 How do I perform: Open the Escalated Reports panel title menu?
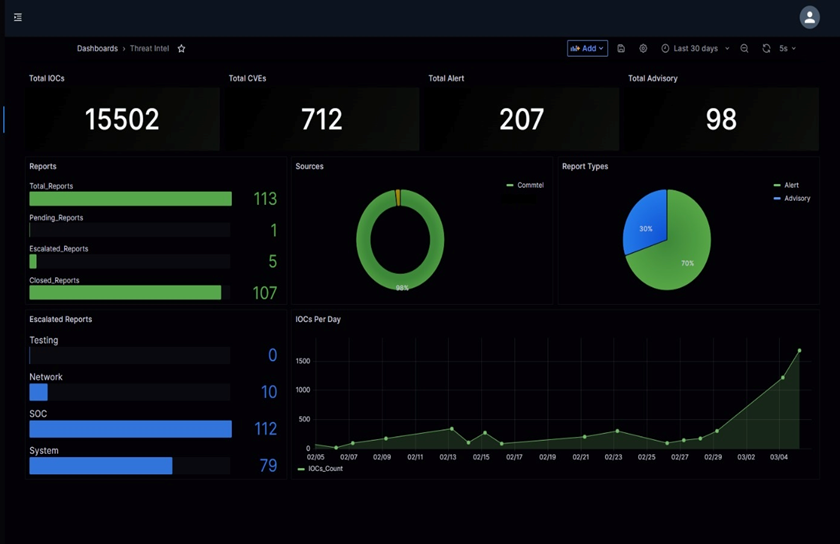(x=60, y=319)
